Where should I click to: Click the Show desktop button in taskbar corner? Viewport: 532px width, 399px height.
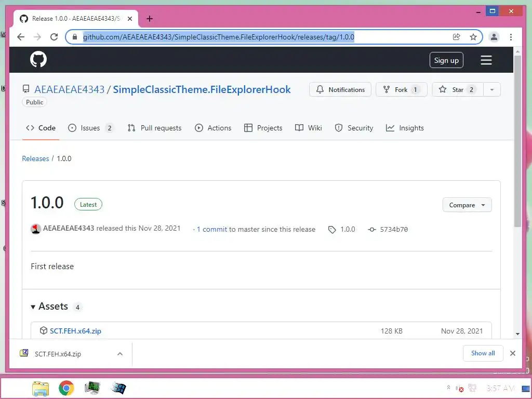pos(526,388)
